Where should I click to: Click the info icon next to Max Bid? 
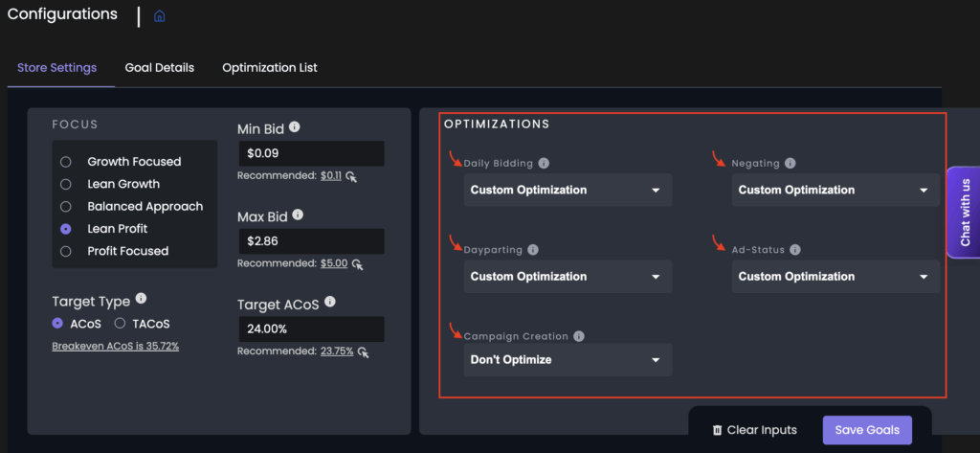298,215
